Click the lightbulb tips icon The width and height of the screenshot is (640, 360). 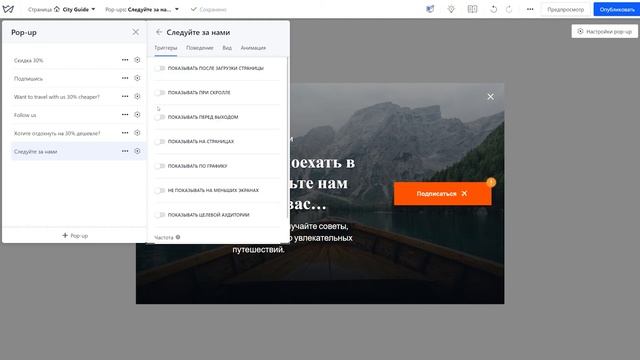coord(451,9)
